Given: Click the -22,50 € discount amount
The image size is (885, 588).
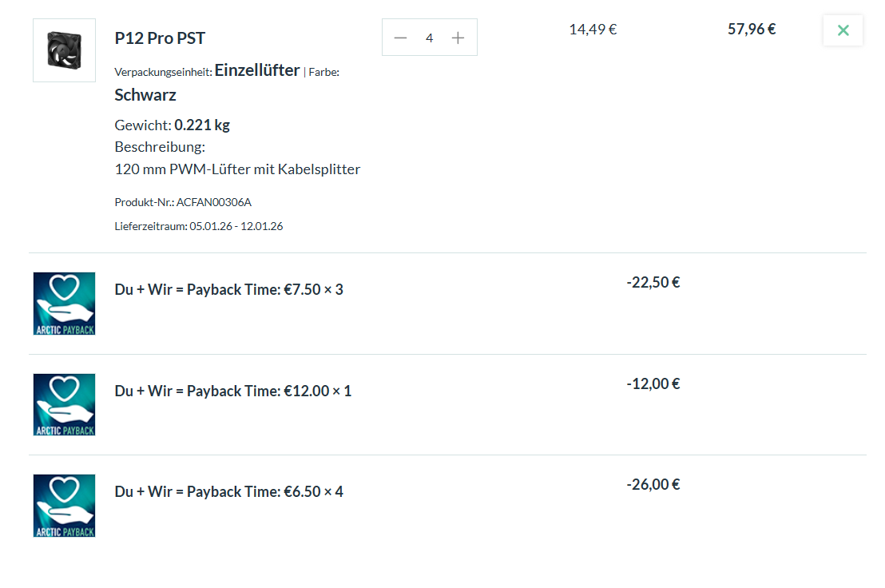Looking at the screenshot, I should point(653,282).
